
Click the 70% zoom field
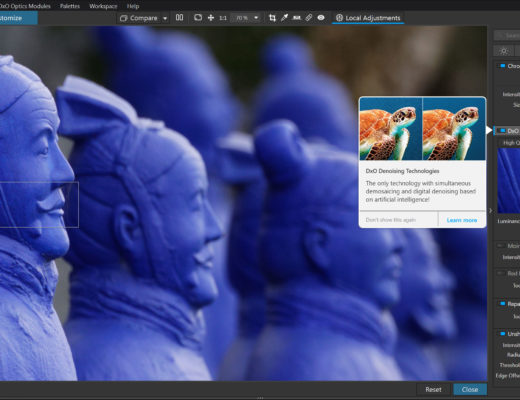click(242, 18)
